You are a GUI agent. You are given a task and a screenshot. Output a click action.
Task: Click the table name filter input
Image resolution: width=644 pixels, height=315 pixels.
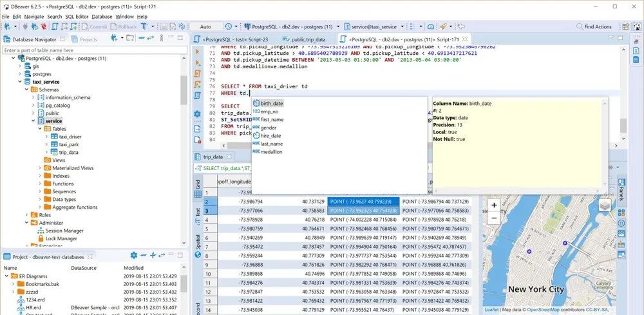coord(95,50)
